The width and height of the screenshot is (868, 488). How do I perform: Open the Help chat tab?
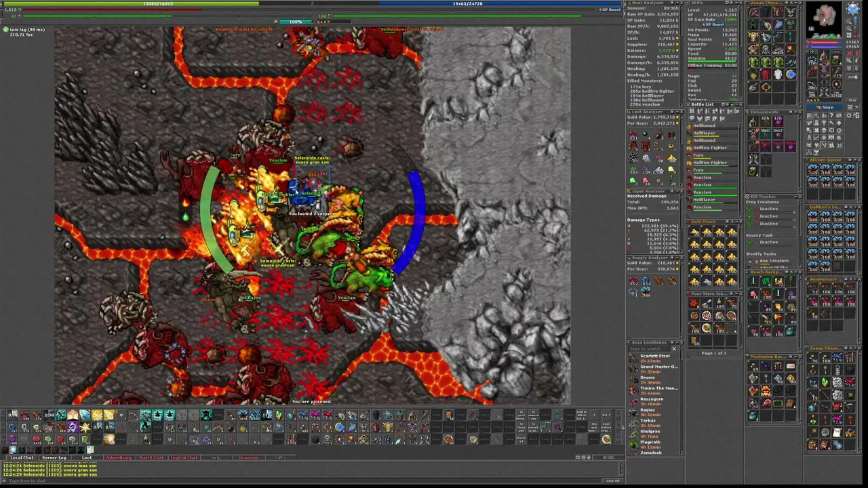(216, 457)
